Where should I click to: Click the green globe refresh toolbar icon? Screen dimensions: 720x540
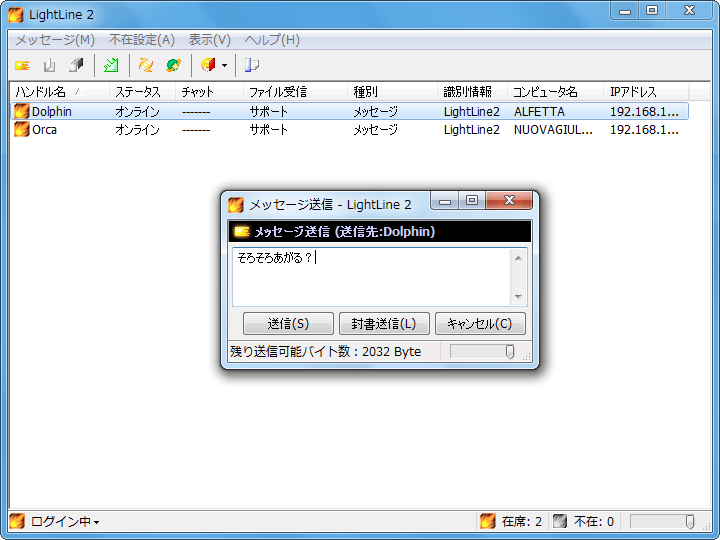[173, 65]
